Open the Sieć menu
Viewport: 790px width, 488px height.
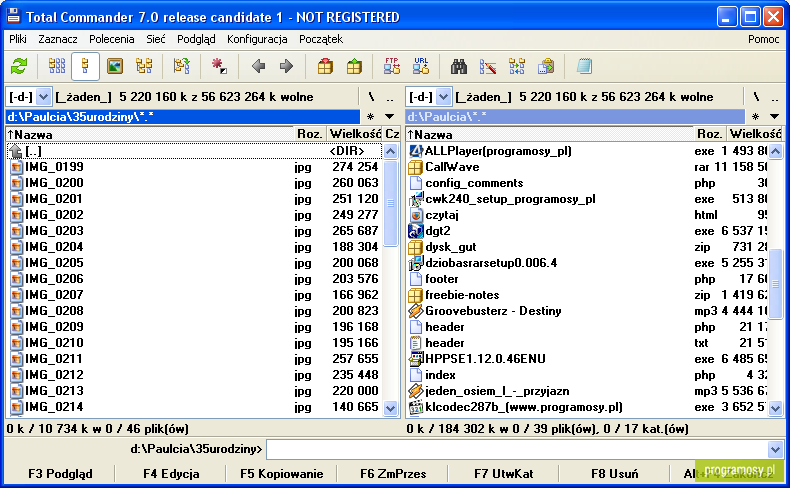(x=156, y=39)
